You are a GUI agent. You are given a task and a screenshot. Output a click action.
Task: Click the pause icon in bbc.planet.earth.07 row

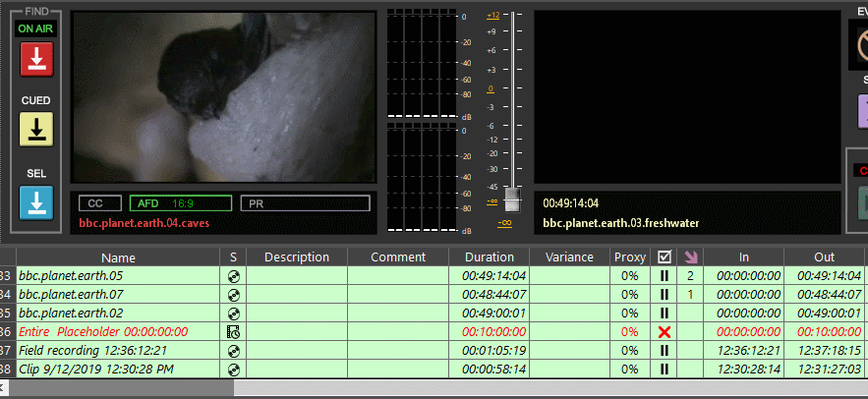665,295
